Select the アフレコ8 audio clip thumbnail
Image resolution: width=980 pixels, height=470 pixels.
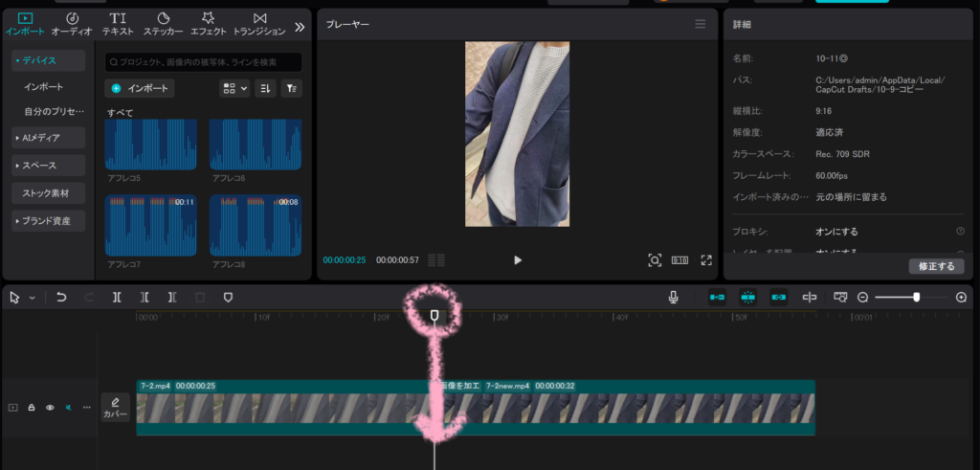pos(256,225)
